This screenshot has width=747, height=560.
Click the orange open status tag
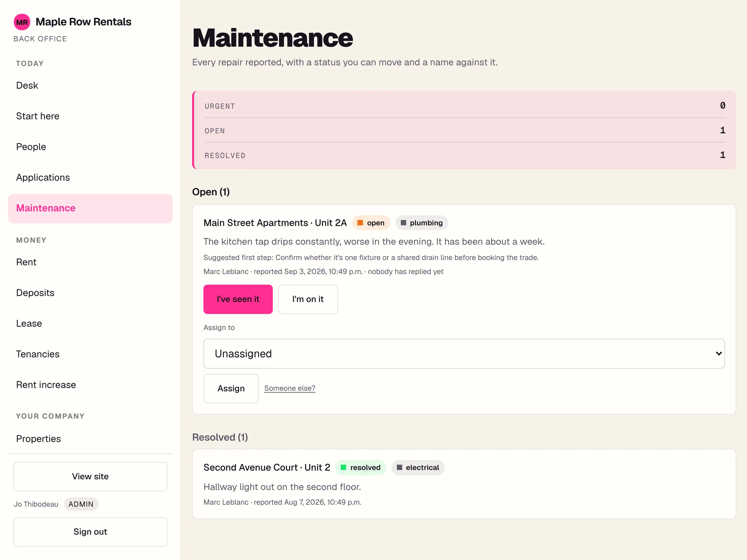tap(371, 223)
